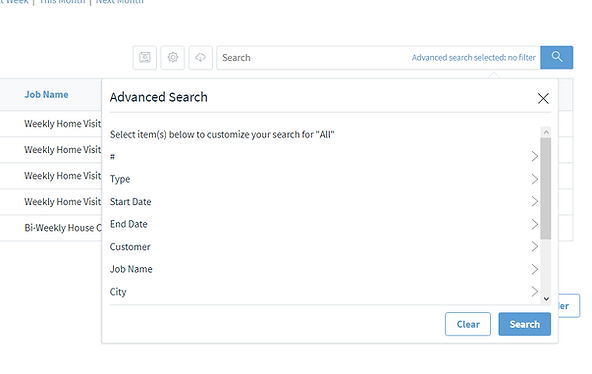The image size is (592, 374).
Task: Click the 'This Month' link at top
Action: (62, 2)
